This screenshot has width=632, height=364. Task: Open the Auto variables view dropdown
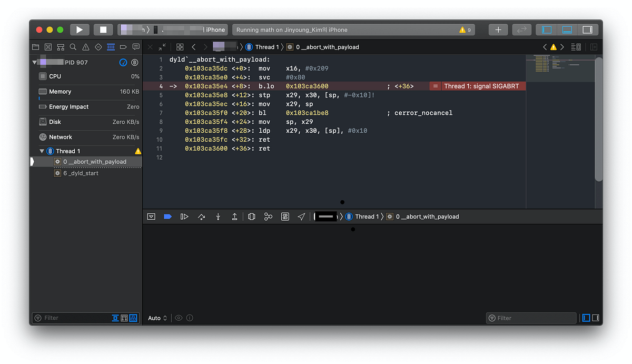point(156,318)
